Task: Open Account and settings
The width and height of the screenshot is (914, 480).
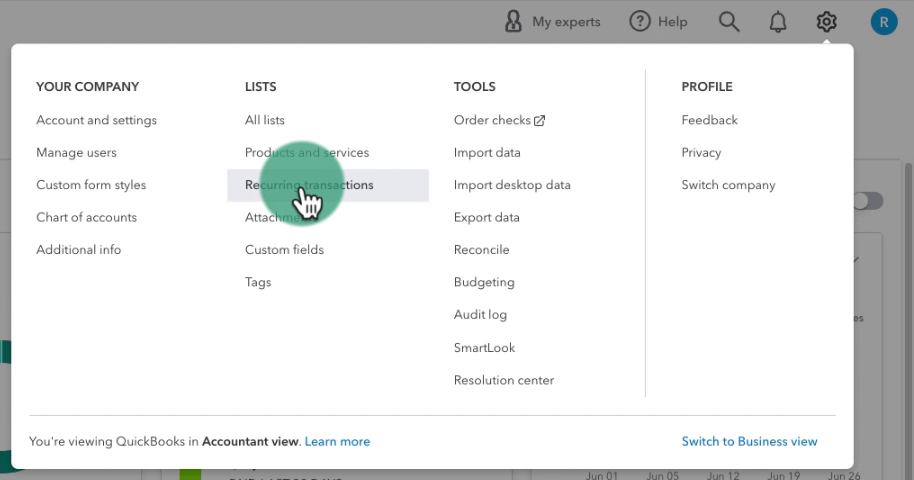Action: tap(96, 120)
